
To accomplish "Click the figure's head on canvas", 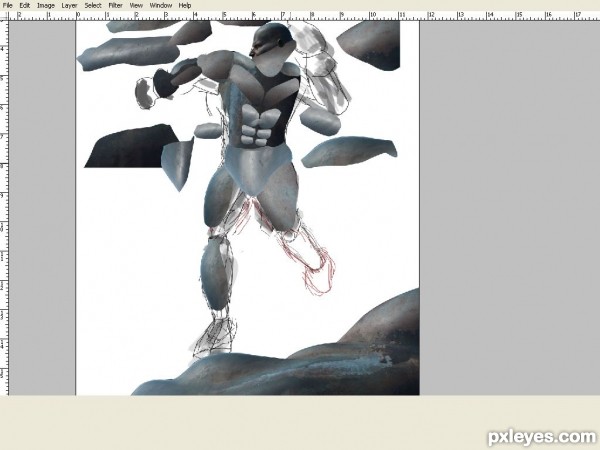I will coord(272,48).
